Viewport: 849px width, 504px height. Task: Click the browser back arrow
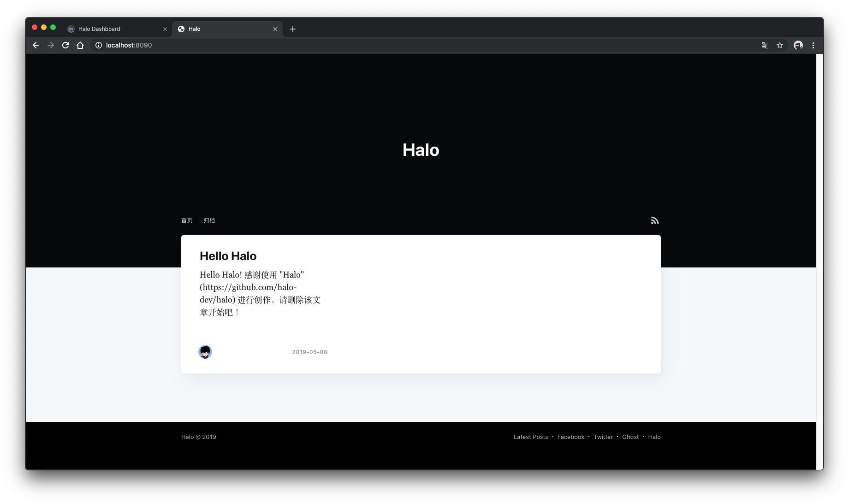click(x=36, y=45)
